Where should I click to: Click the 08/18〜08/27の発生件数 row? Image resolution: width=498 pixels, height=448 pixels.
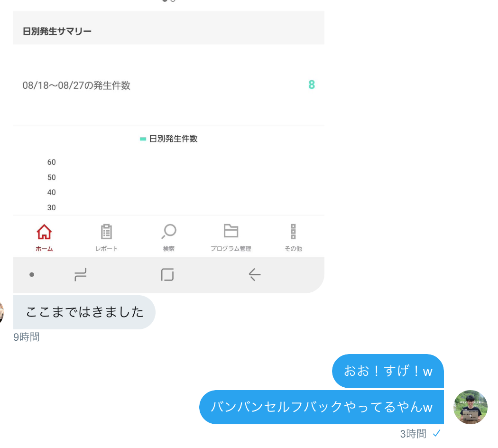[x=169, y=85]
